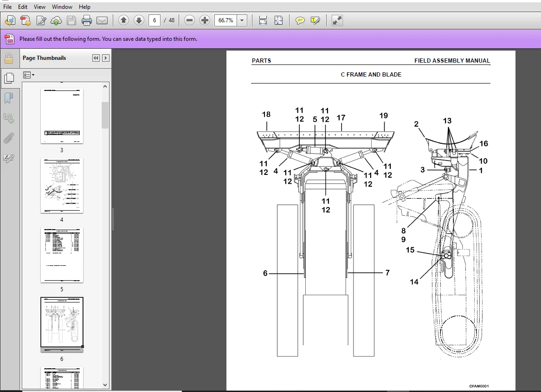
Task: Click the Create PDF icon
Action: point(26,21)
